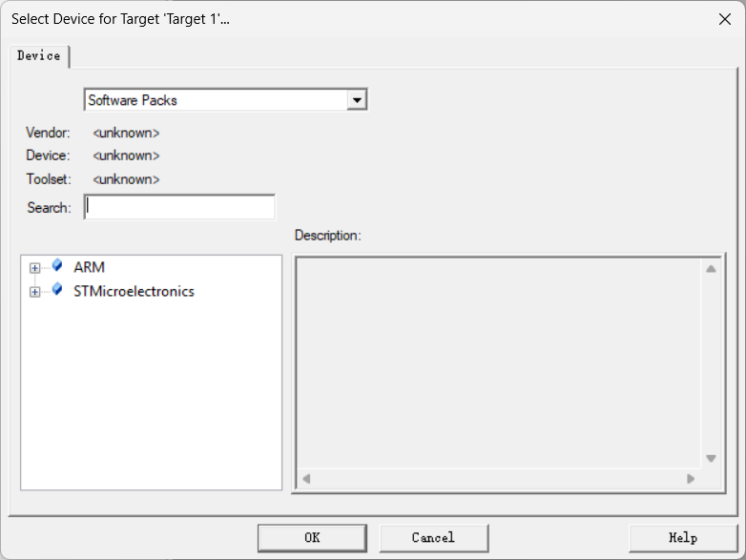The height and width of the screenshot is (560, 746).
Task: Close the Select Device dialog
Action: 725,19
